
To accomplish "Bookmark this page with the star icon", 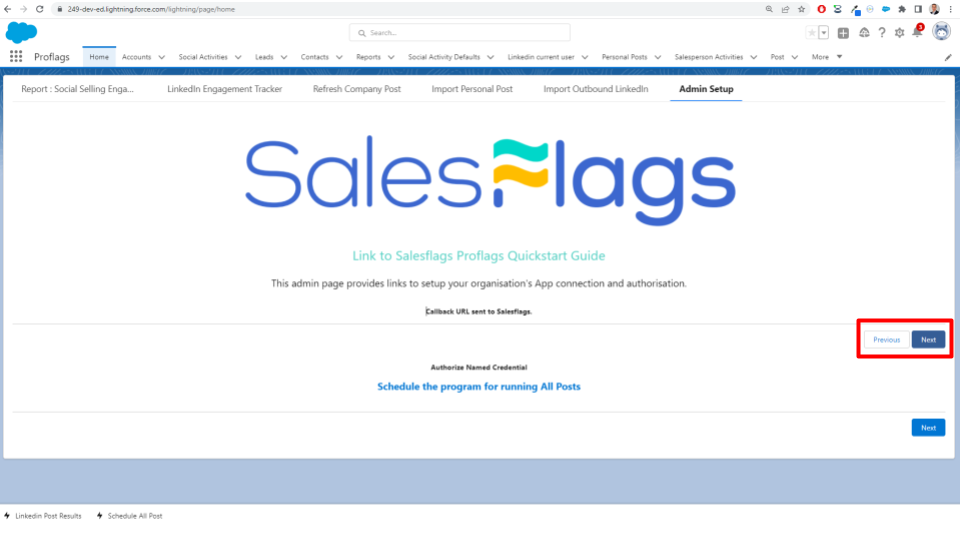I will pyautogui.click(x=801, y=9).
